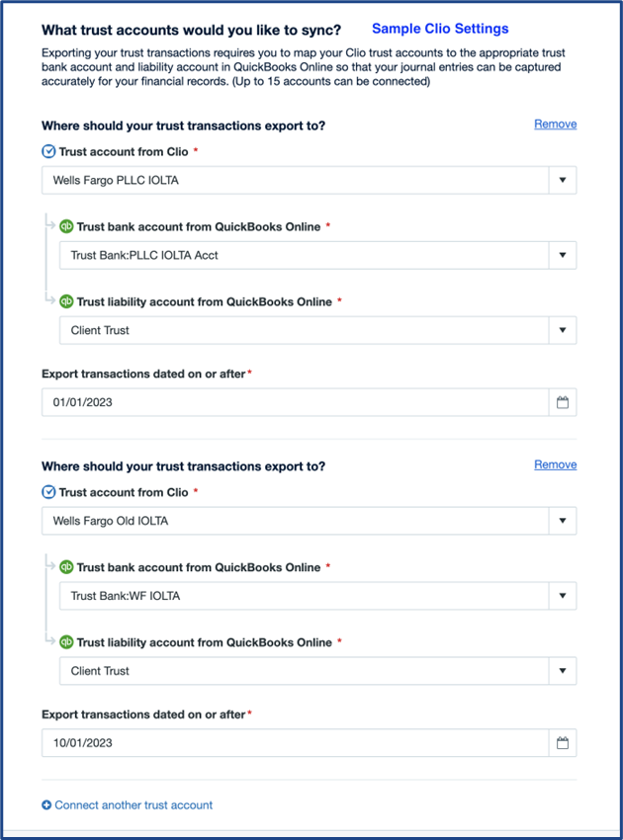Screen dimensions: 623x840
Task: Click Clio checkmark icon beside second Trust account label
Action: coord(48,492)
